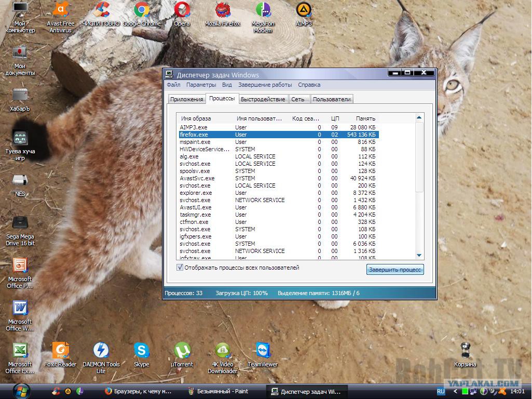This screenshot has width=532, height=399.
Task: Click the Mozilla Firefox desktop icon
Action: pos(222,14)
